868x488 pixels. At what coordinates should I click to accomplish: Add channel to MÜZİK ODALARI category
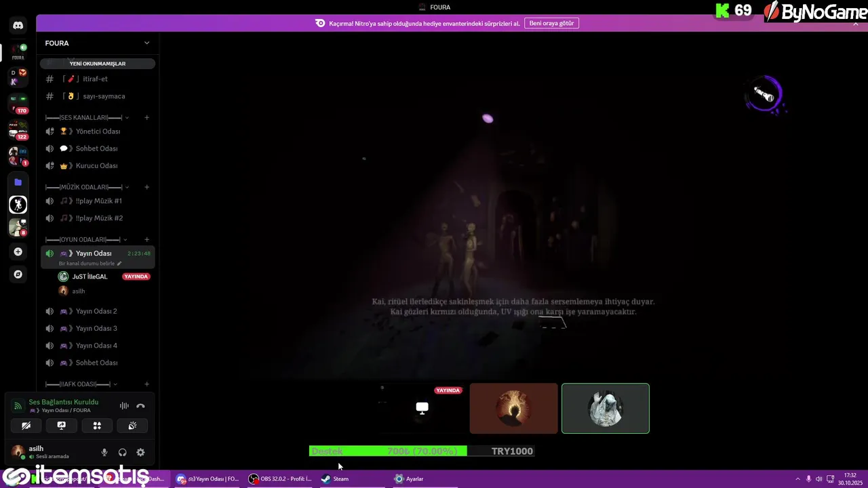146,187
